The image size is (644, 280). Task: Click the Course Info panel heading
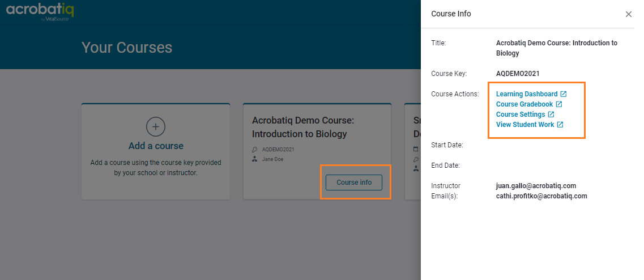point(451,14)
